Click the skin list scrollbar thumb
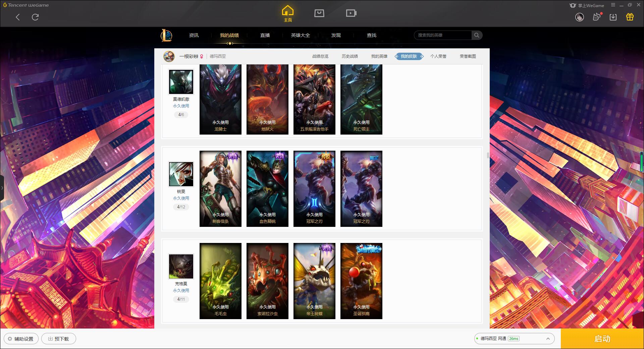Viewport: 644px width, 349px height. 488,155
